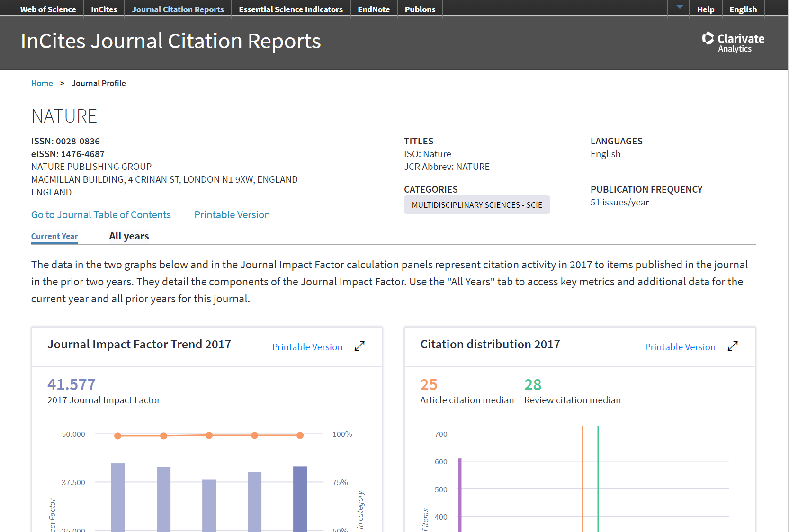Click the 41.577 impact factor value
Viewport: 789px width, 532px height.
pyautogui.click(x=72, y=384)
